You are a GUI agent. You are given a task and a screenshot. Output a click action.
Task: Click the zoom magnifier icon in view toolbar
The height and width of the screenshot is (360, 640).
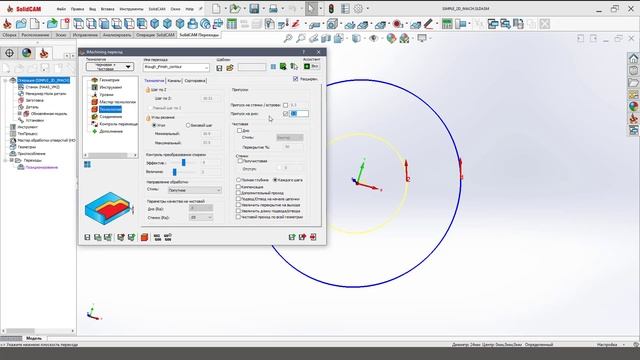pos(288,38)
